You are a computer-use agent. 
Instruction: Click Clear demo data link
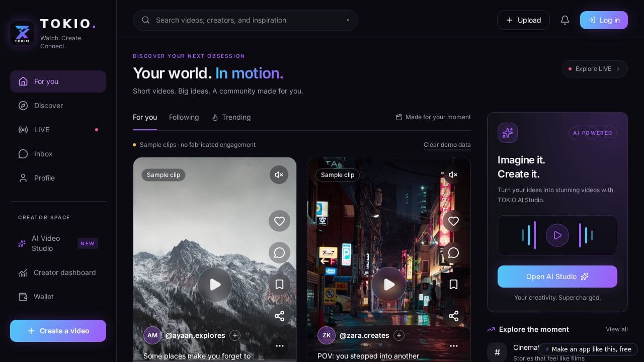click(447, 145)
